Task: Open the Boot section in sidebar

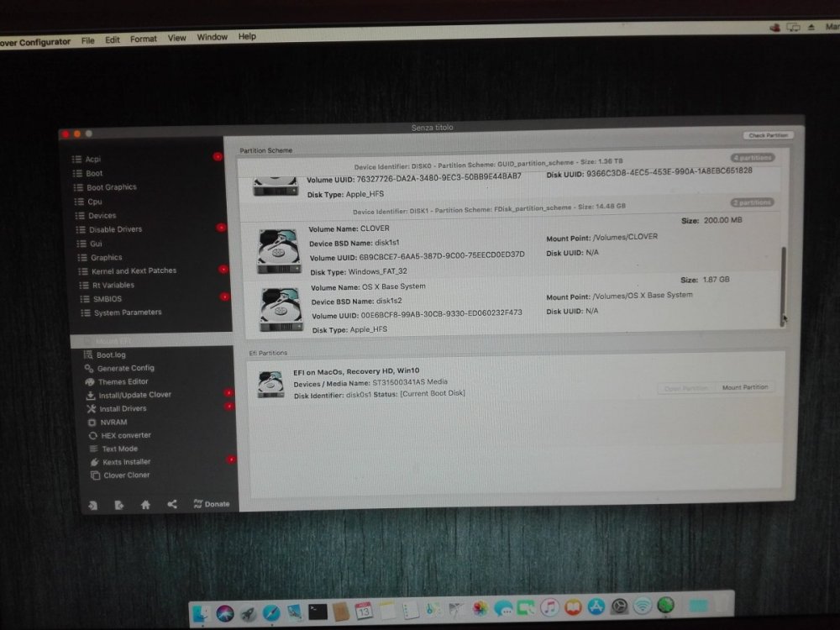Action: 94,173
